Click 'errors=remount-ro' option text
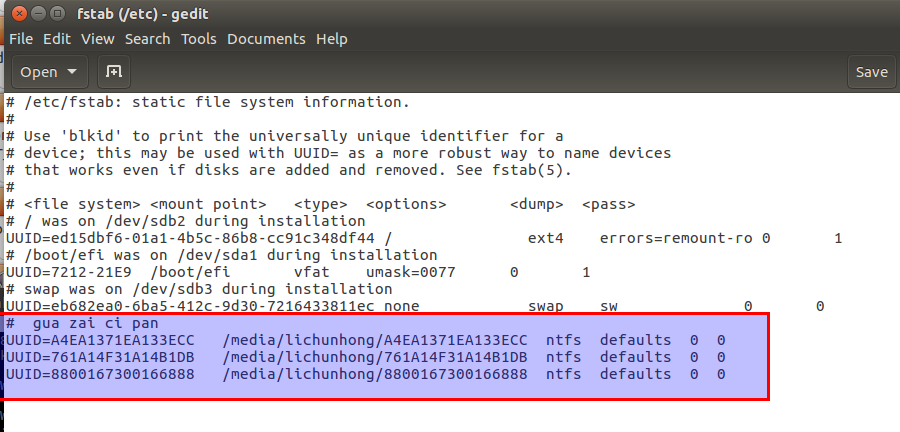Screen dimensions: 900x432 (x=676, y=238)
